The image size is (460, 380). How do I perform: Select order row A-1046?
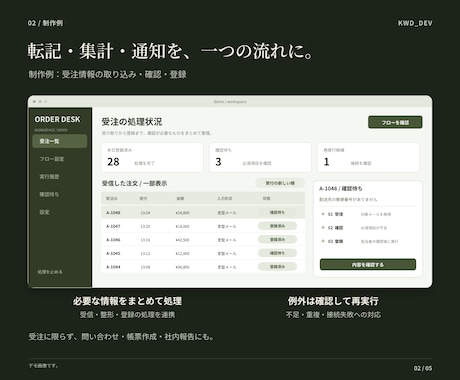coord(203,240)
